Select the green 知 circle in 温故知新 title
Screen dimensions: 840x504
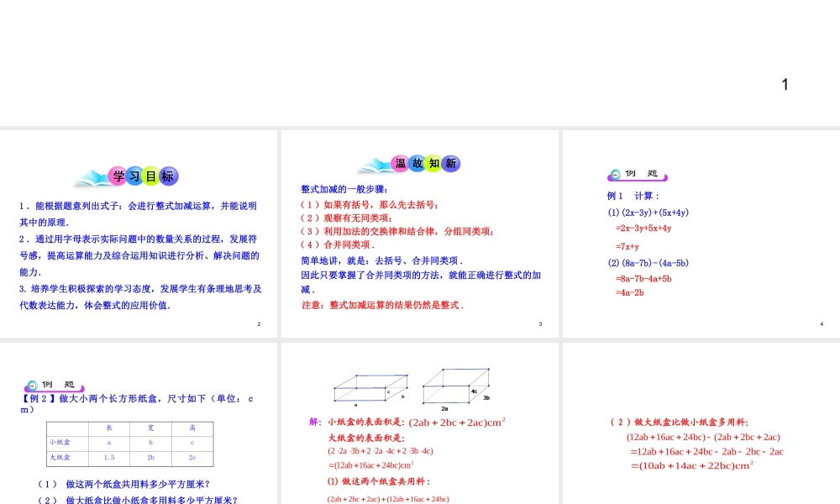click(433, 164)
